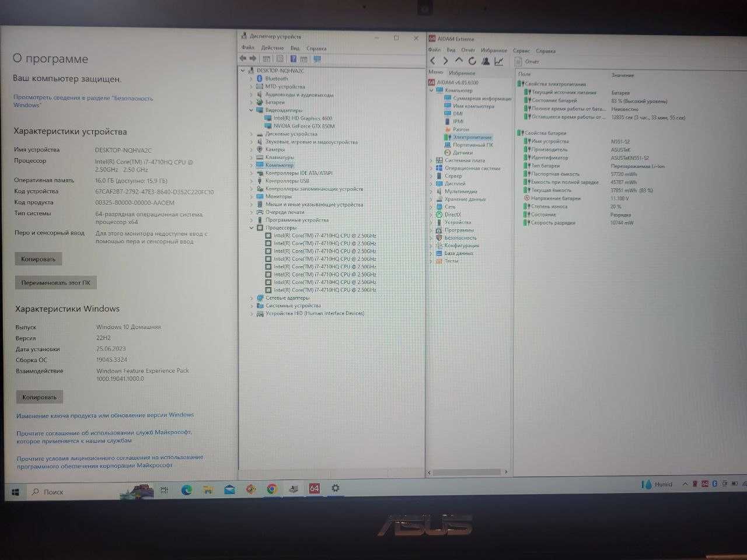Click the monitor scan icon in Device Manager toolbar
Viewport: 747px width, 560px height.
point(317,59)
